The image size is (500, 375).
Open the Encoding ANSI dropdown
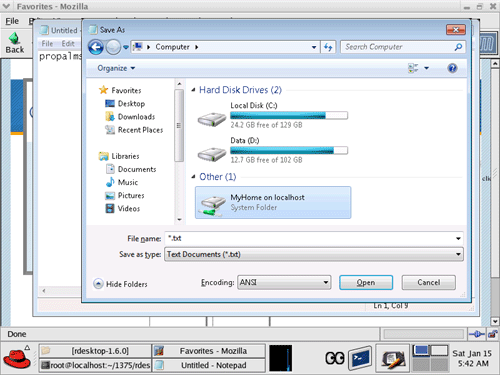pyautogui.click(x=284, y=282)
